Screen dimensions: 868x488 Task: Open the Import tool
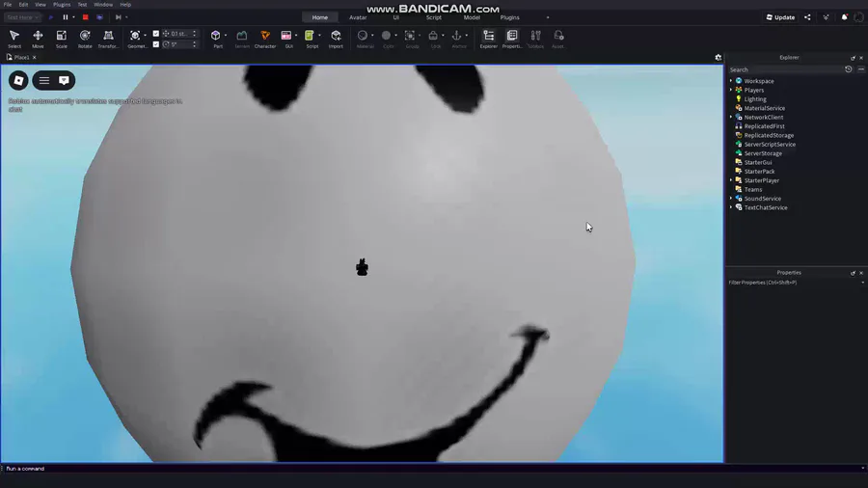tap(336, 39)
